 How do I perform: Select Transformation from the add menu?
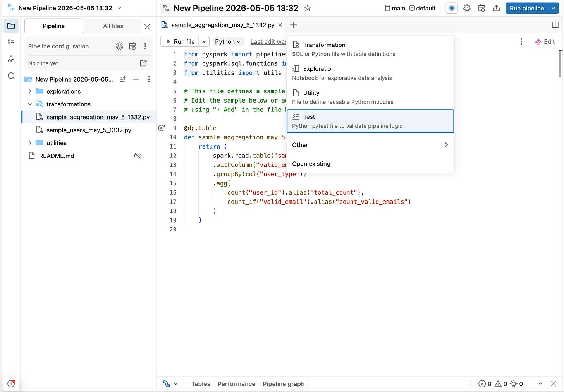370,49
